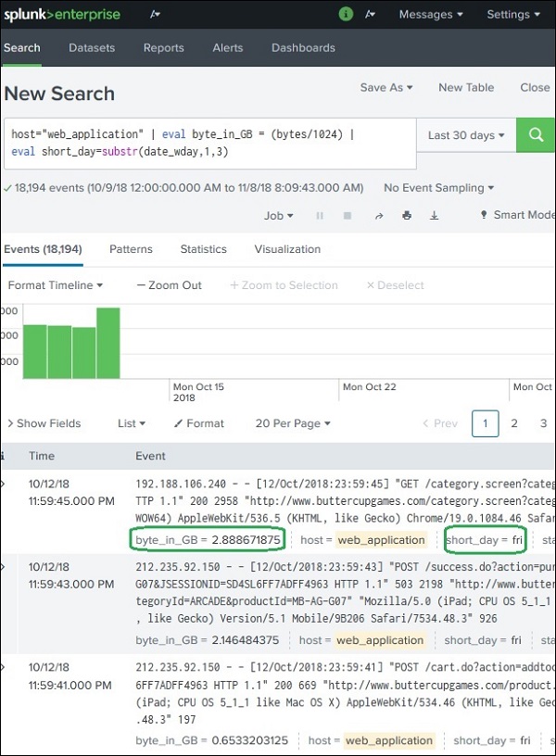
Task: Click the share job arrow icon
Action: coord(378,215)
